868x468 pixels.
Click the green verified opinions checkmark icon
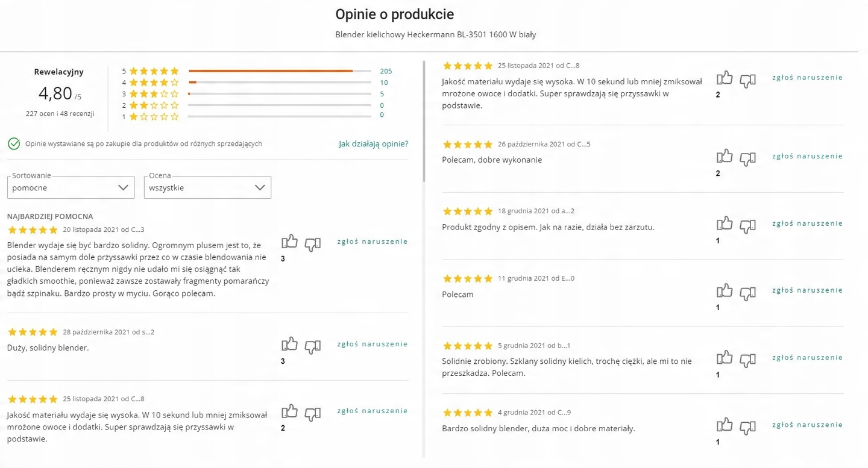(x=14, y=144)
